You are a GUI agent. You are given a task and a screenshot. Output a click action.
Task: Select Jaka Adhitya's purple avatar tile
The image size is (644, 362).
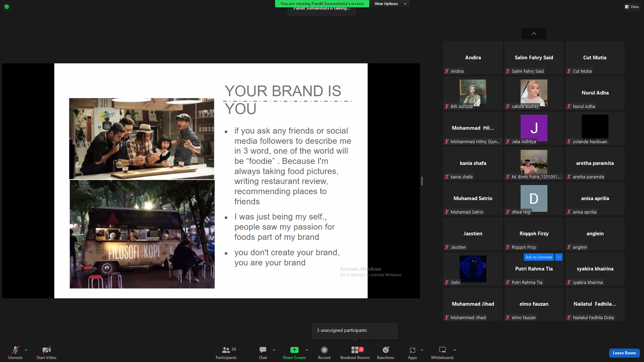click(534, 128)
